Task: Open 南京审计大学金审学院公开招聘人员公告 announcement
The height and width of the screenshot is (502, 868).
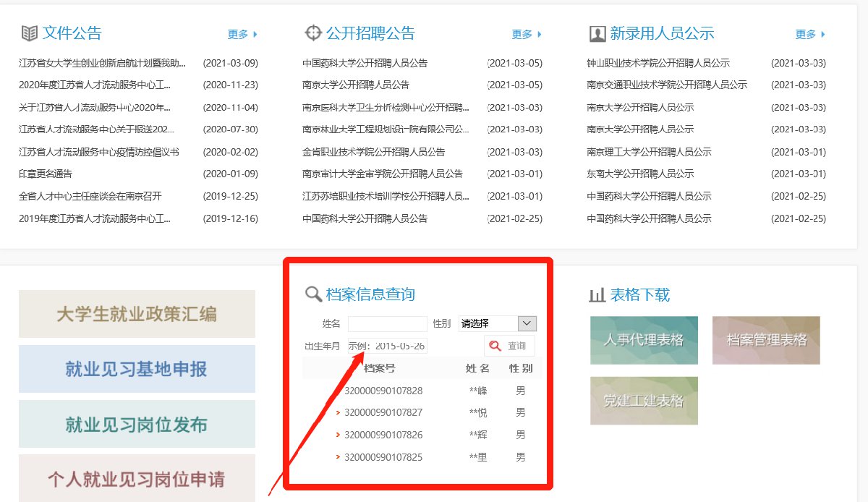Action: 383,174
